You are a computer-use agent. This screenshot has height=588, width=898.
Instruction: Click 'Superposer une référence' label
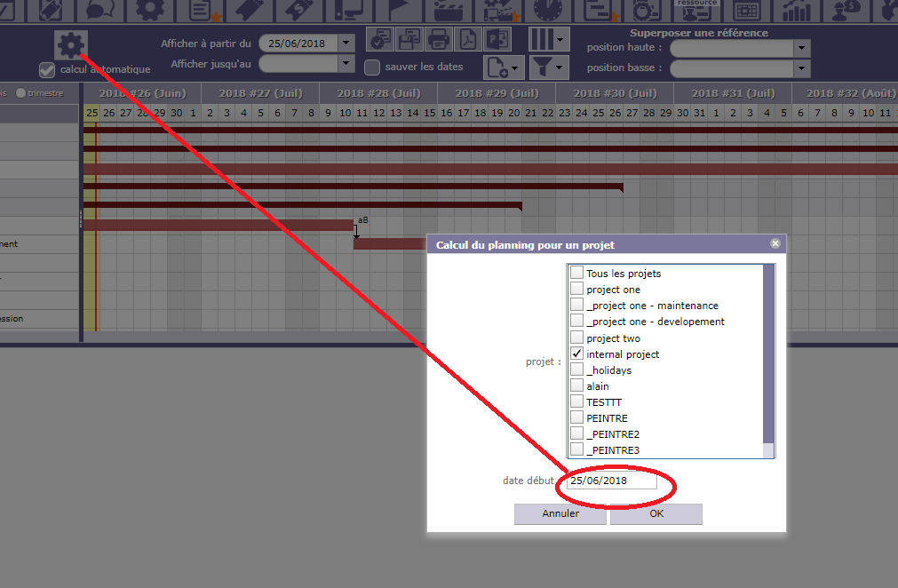click(699, 33)
